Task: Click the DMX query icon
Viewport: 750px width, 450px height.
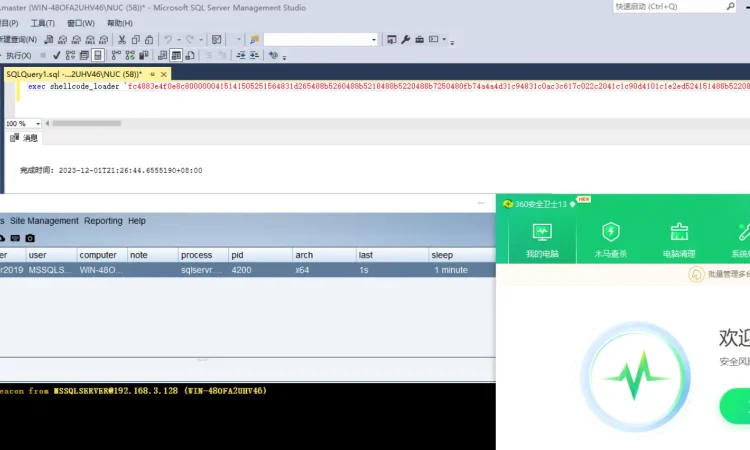Action: 76,40
